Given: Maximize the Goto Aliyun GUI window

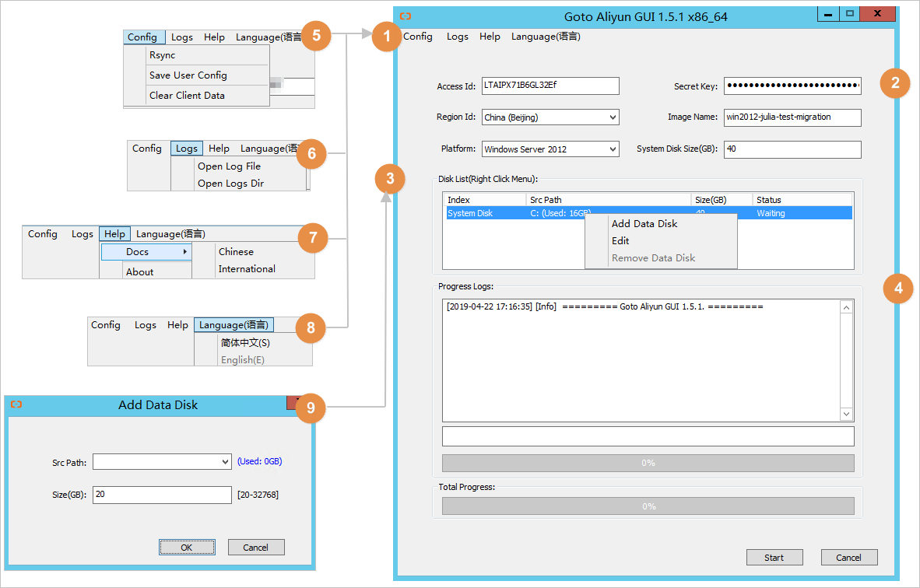Looking at the screenshot, I should [x=849, y=14].
